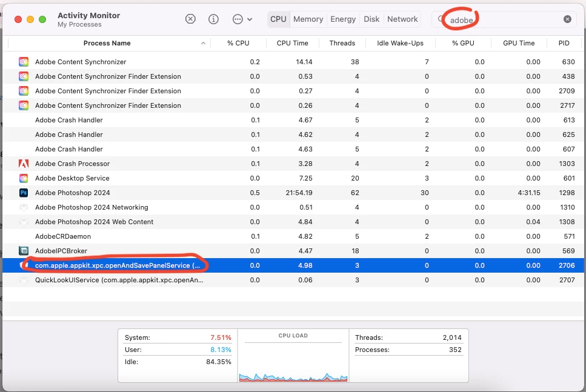Viewport: 586px width, 392px height.
Task: Click the PID value 1298
Action: tap(567, 193)
